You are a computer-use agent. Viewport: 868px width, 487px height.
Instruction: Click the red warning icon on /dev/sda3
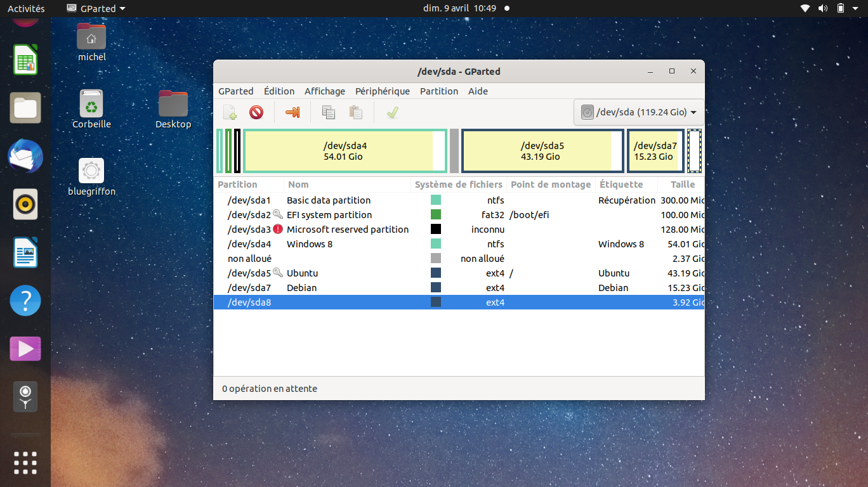pyautogui.click(x=278, y=230)
